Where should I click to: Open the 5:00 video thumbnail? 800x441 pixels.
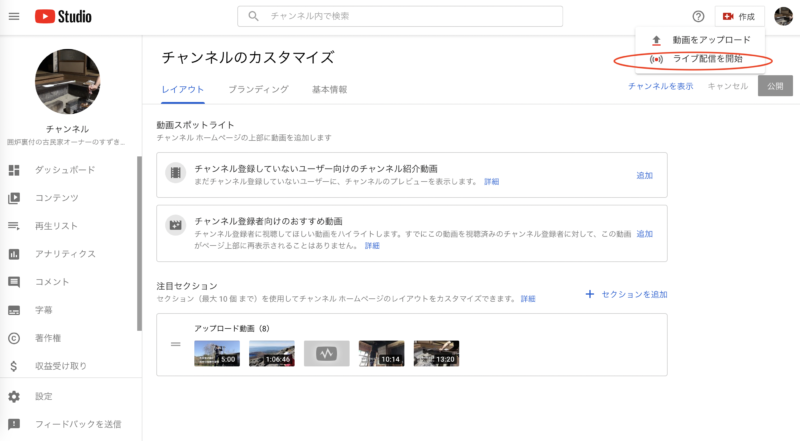point(217,354)
